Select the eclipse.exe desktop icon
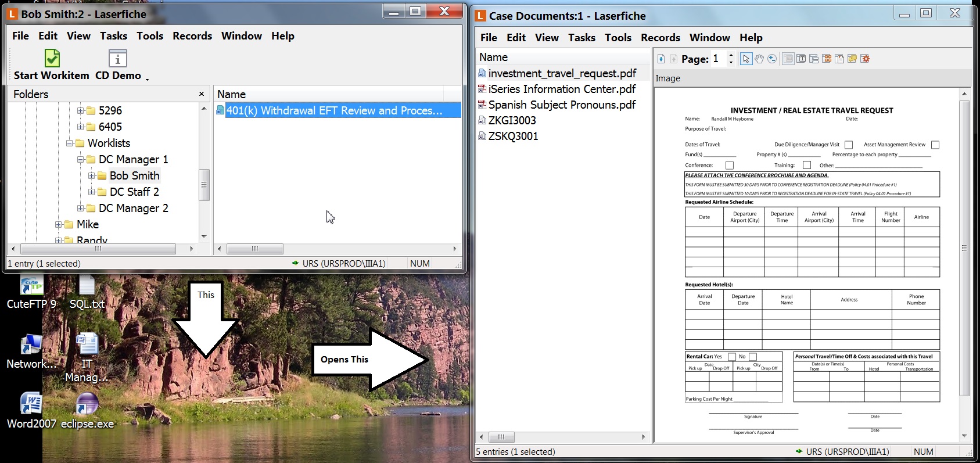 tap(87, 404)
